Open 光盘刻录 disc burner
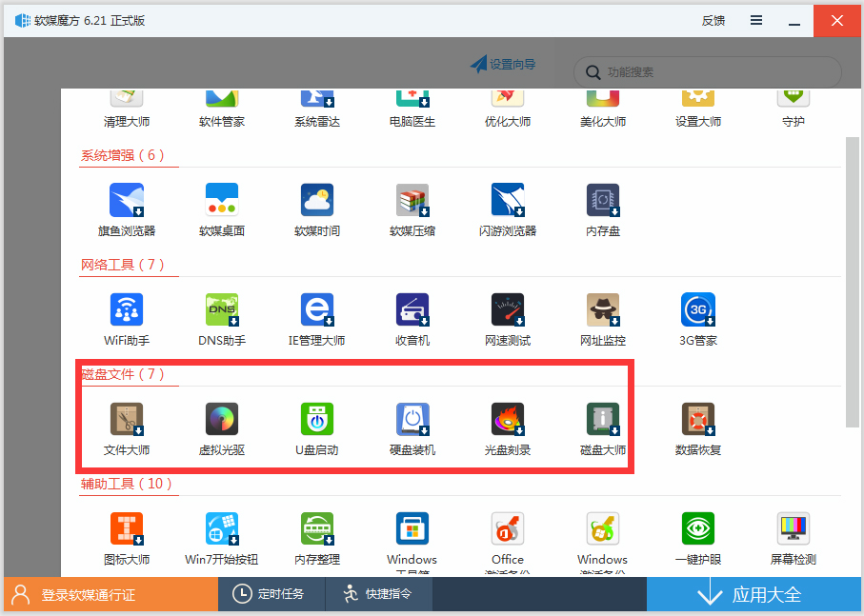 [x=508, y=429]
